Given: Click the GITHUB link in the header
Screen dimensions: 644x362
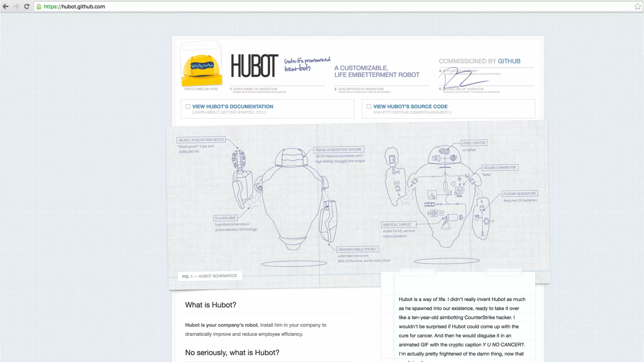Looking at the screenshot, I should (x=509, y=61).
